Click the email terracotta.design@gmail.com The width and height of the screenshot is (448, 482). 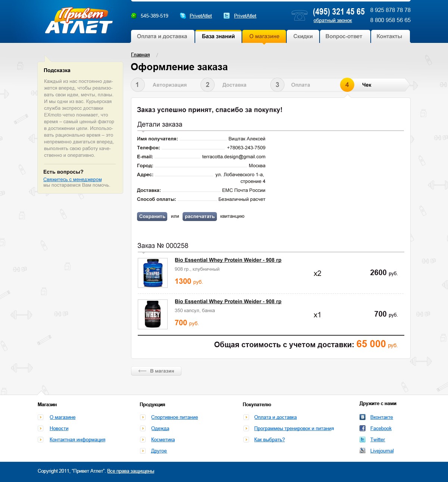pyautogui.click(x=234, y=157)
